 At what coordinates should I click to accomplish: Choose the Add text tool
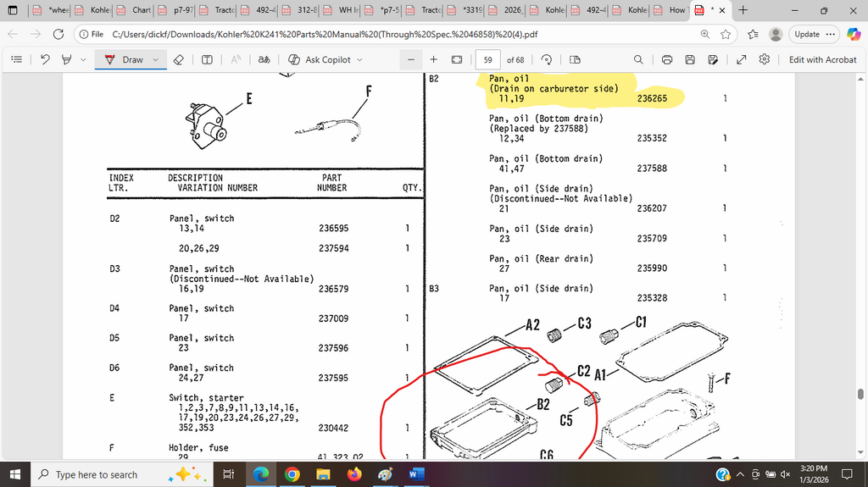[x=207, y=59]
